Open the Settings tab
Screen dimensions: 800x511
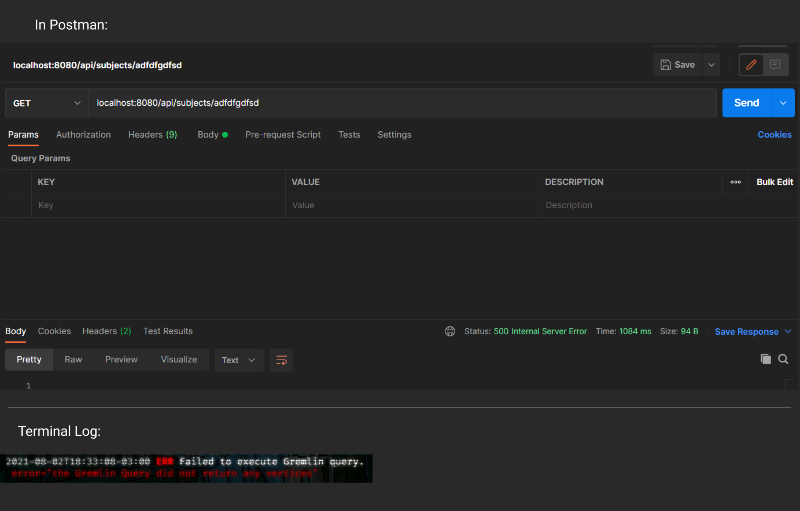(x=394, y=135)
